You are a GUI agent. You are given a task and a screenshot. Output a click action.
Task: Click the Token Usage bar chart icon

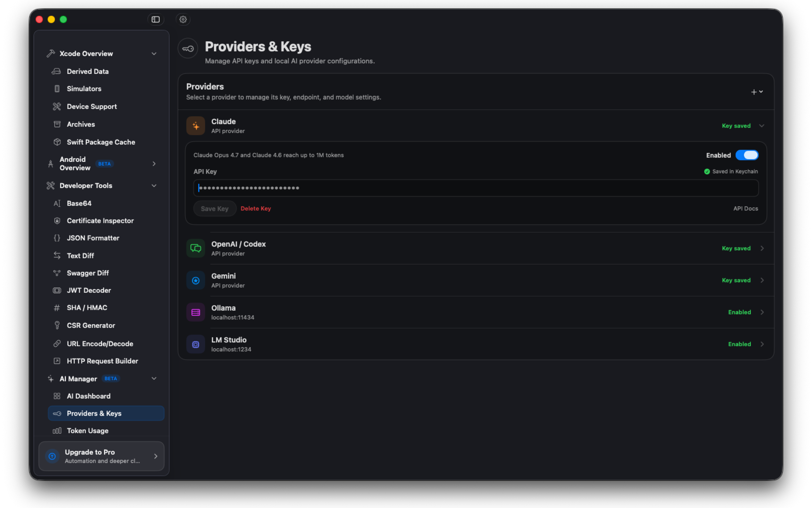(x=57, y=431)
